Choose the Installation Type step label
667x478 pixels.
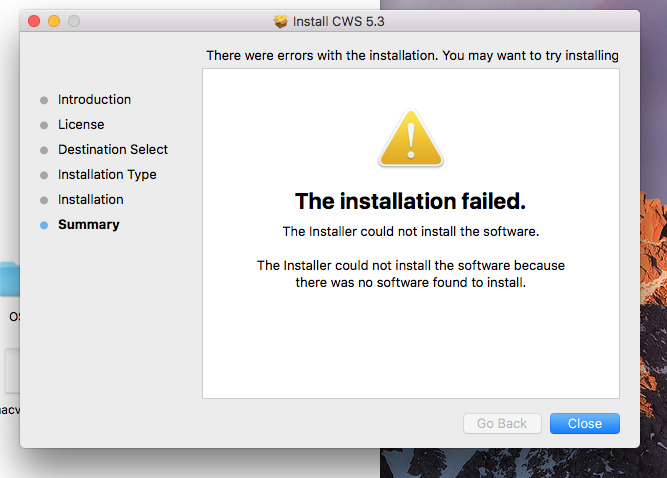(x=107, y=175)
